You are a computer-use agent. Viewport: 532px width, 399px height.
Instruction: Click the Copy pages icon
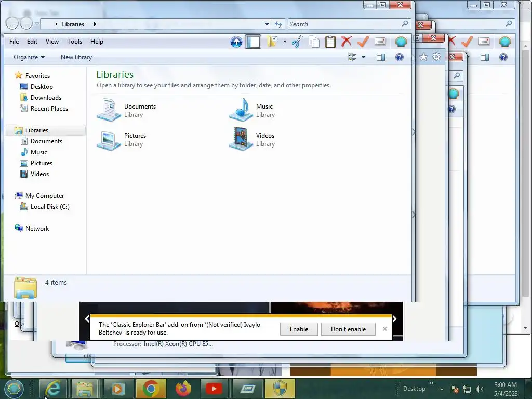click(x=314, y=42)
